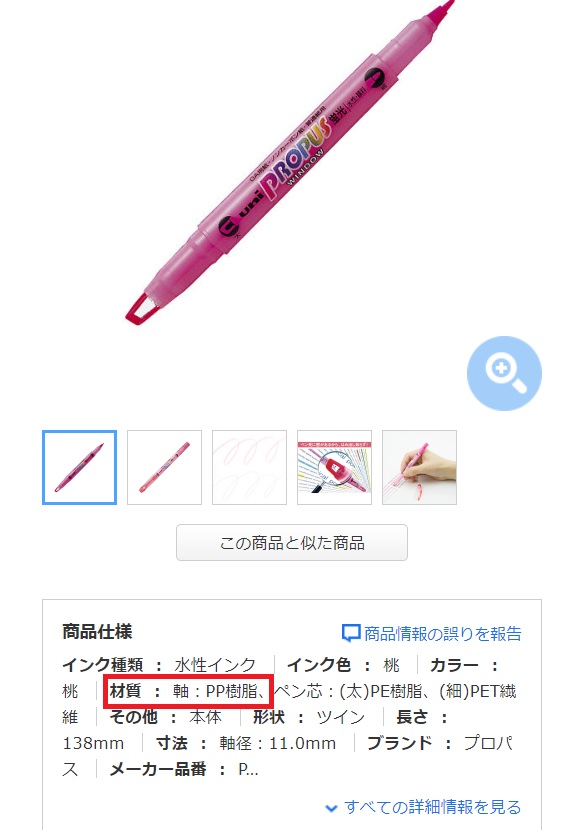Open the magnified window tip thumbnail
This screenshot has width=571, height=830.
(x=334, y=467)
